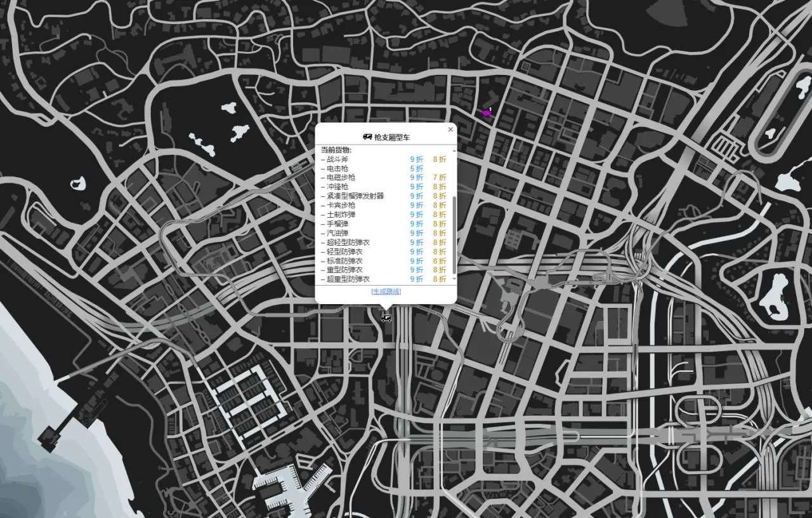Click the blue 9 折 for 电磁步枪
The image size is (812, 518).
coord(417,178)
